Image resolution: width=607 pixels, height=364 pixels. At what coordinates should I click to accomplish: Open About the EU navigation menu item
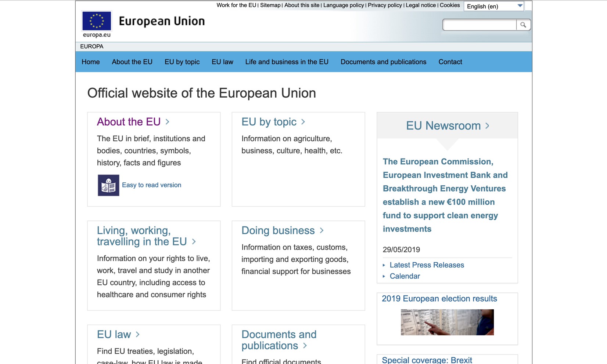132,62
